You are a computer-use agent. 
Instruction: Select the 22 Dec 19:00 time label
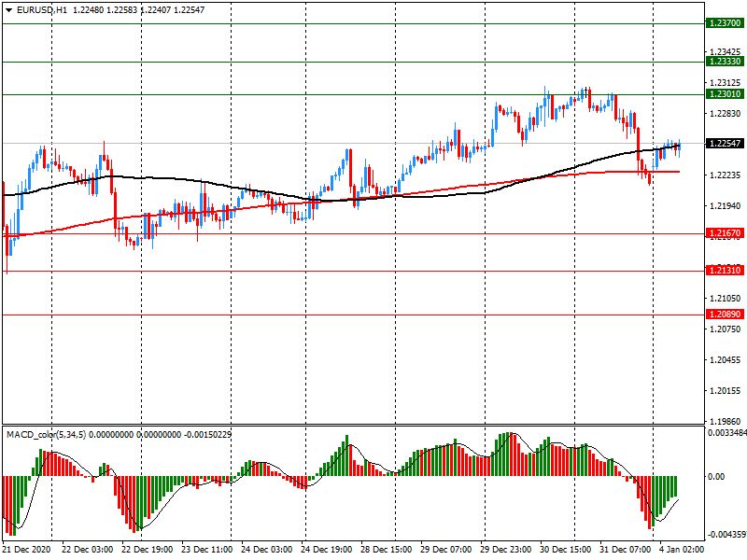tap(148, 550)
